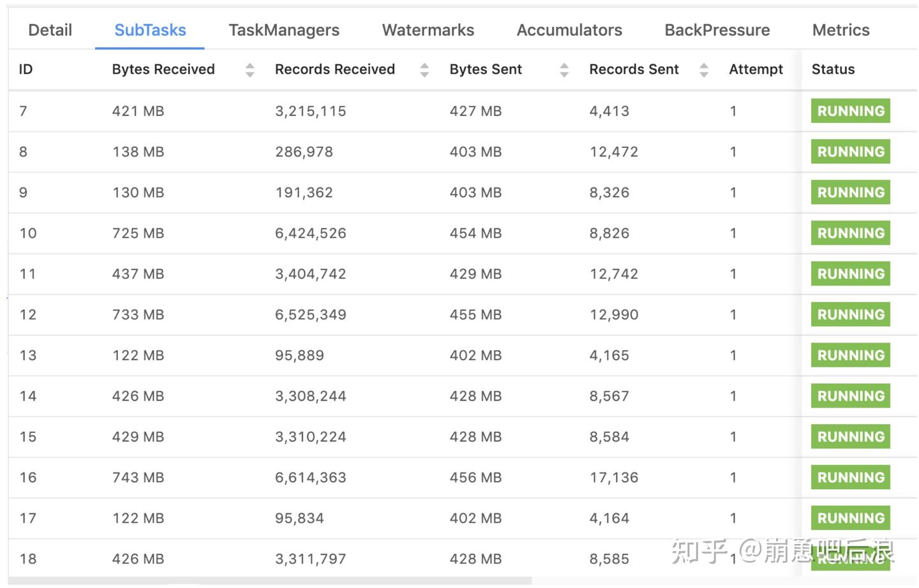The image size is (919, 588).
Task: Open the Accumulators tab
Action: click(x=569, y=29)
